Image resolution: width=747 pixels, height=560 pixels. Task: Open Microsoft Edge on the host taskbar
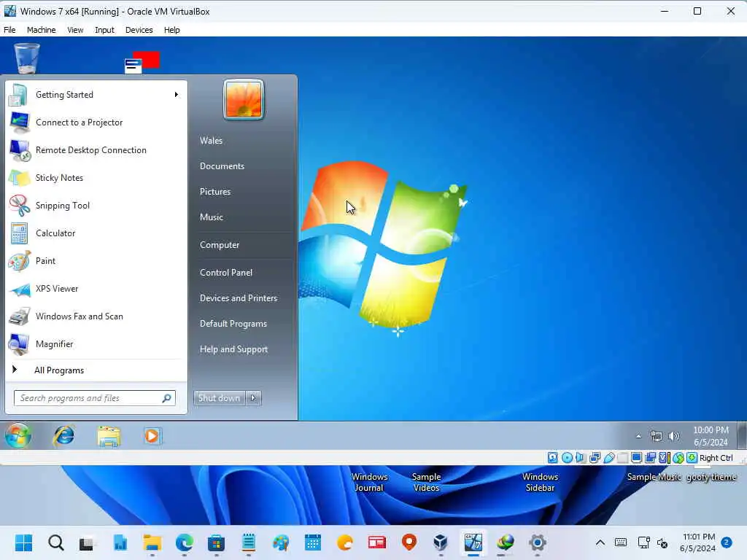pyautogui.click(x=185, y=542)
